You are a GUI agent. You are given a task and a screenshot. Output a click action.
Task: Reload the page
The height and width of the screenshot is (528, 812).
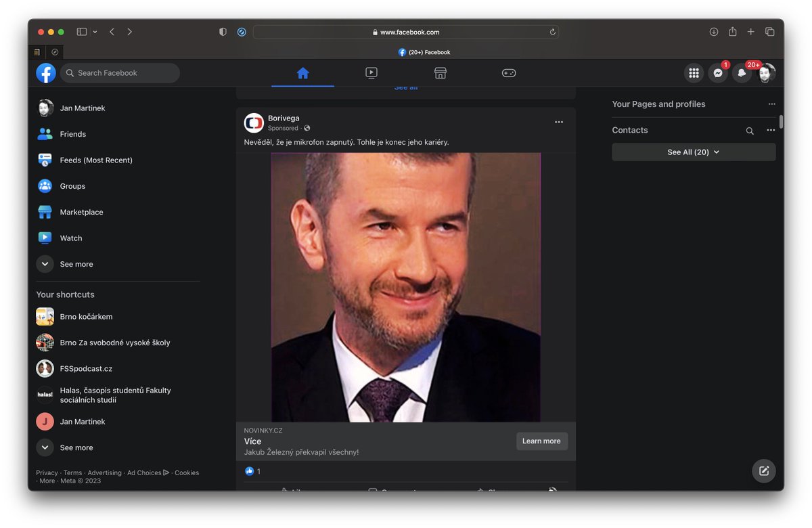pos(553,32)
